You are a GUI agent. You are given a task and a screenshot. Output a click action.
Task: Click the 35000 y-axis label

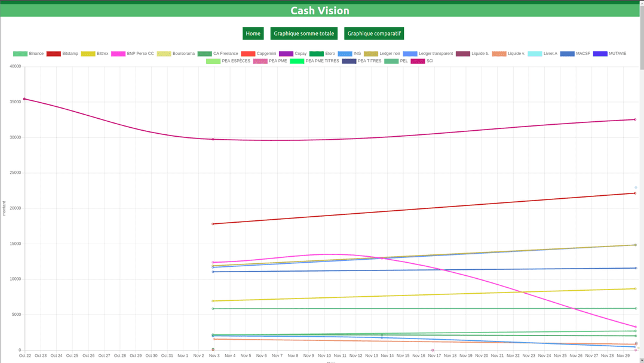tap(16, 102)
